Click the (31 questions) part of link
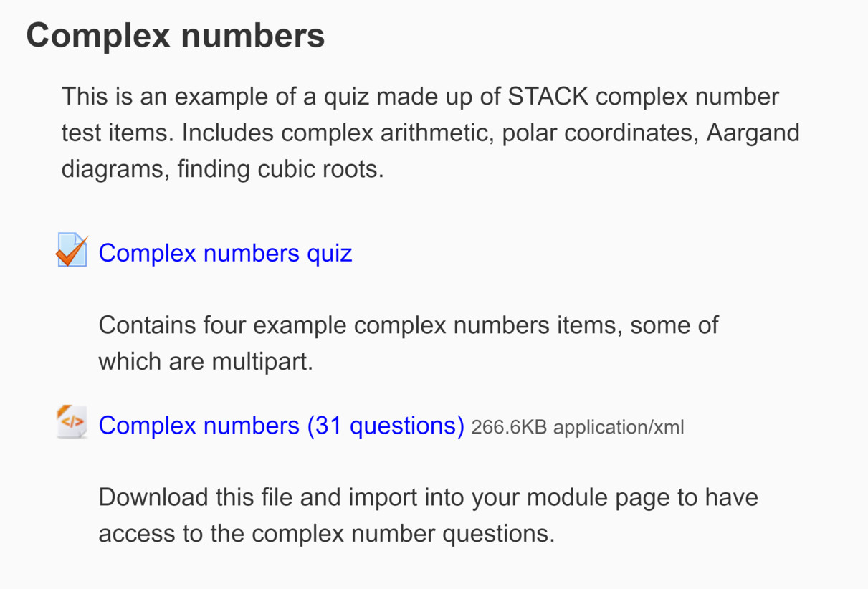This screenshot has width=868, height=589. 386,426
